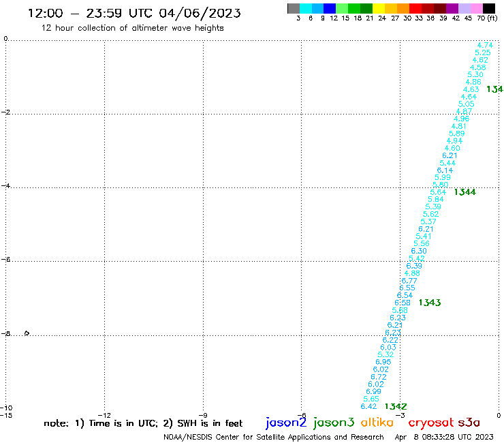Viewport: 504px width, 443px height.
Task: Click the 1344 time marker on the track
Action: (x=464, y=192)
